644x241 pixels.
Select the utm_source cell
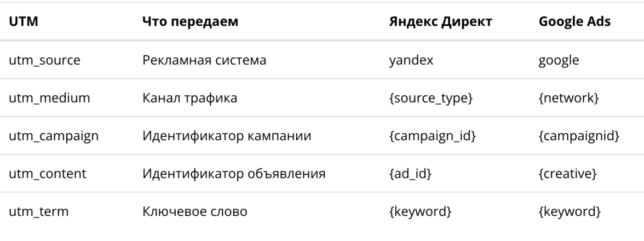44,59
